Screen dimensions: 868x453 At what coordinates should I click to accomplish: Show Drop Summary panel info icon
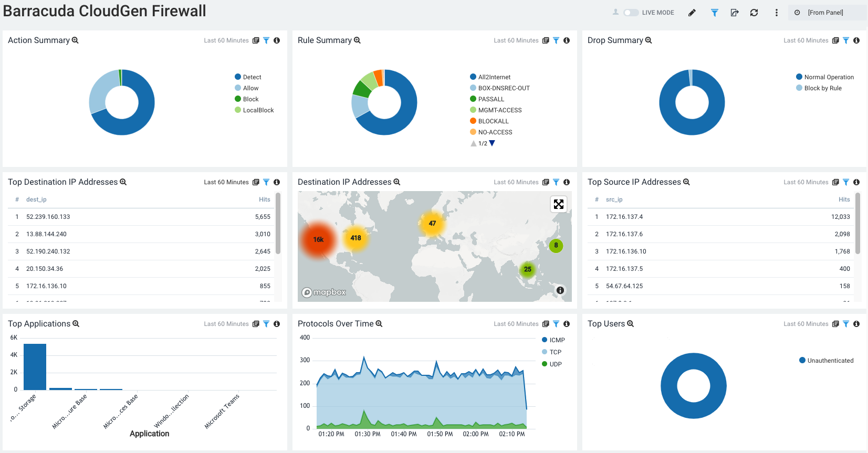click(856, 40)
